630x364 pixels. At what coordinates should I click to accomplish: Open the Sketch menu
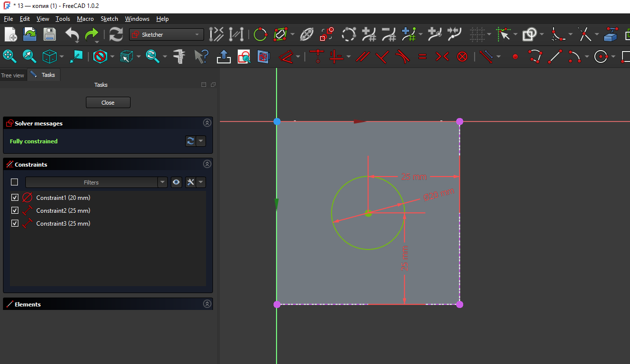pos(109,19)
